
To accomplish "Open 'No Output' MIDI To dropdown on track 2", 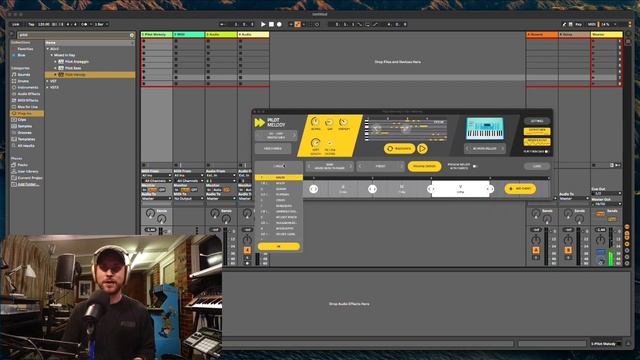I will [x=189, y=198].
